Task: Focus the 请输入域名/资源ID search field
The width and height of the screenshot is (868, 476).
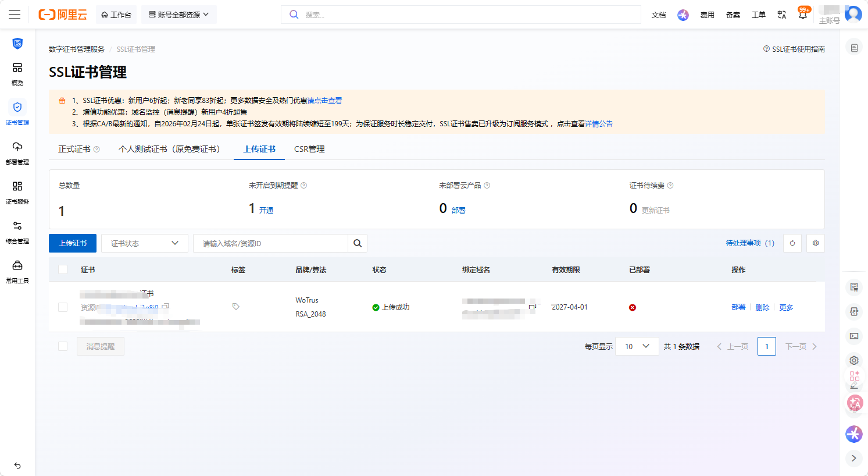Action: click(270, 243)
